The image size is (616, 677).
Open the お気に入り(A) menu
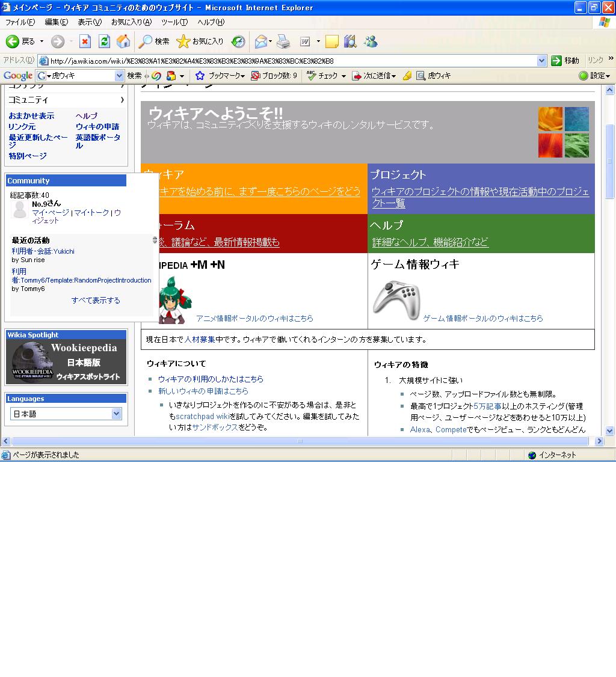point(131,22)
